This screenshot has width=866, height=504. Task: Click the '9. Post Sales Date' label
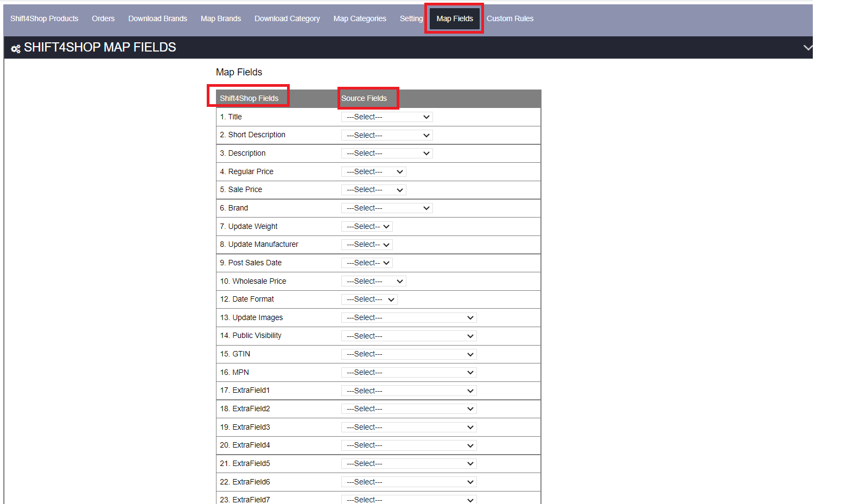click(x=251, y=263)
